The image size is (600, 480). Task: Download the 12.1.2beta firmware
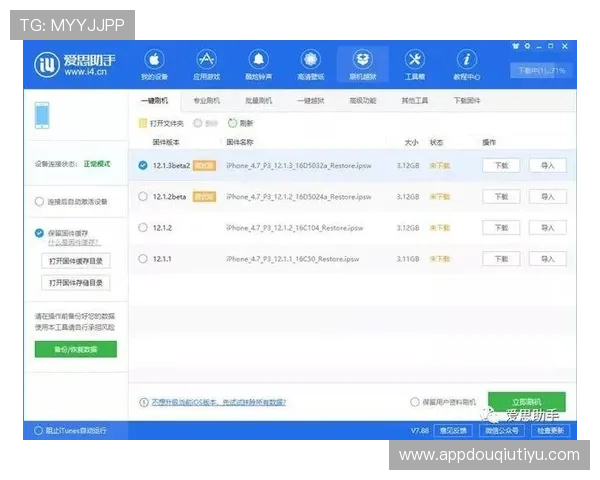(501, 196)
